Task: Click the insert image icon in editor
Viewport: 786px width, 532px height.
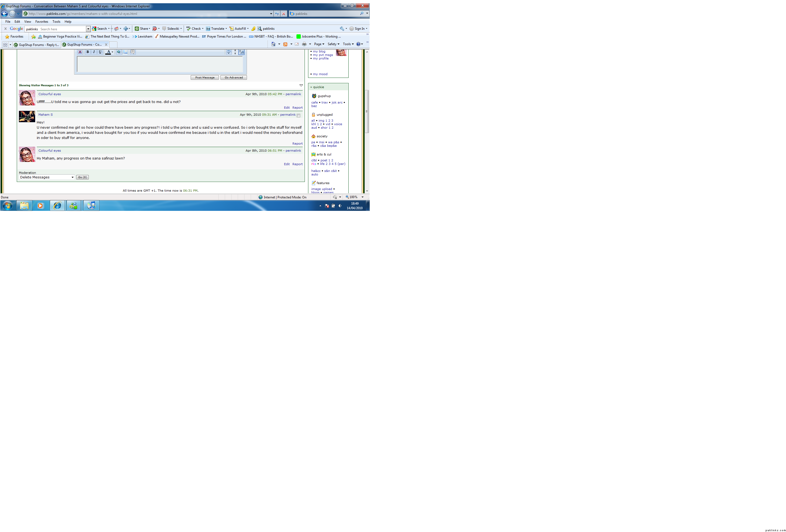Action: pyautogui.click(x=125, y=52)
